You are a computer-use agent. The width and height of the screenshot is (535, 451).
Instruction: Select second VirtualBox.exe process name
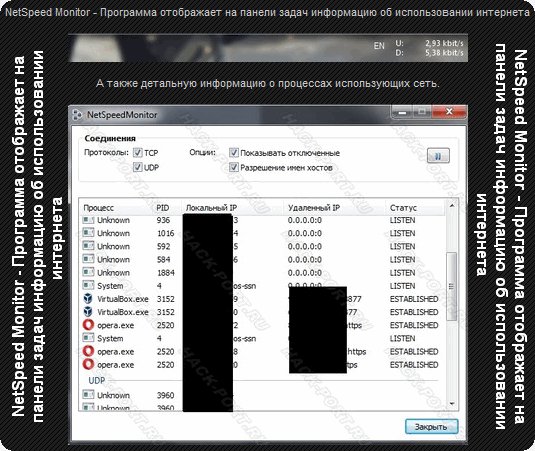pos(123,312)
